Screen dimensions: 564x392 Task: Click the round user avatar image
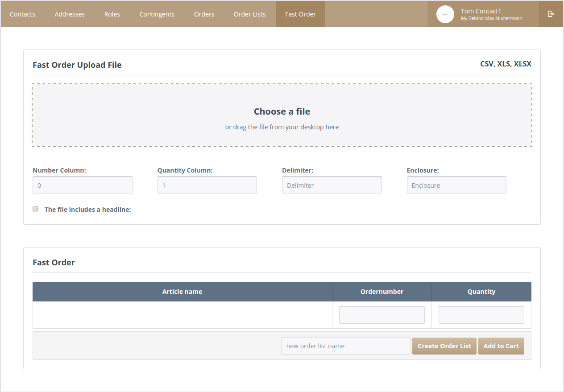click(445, 14)
